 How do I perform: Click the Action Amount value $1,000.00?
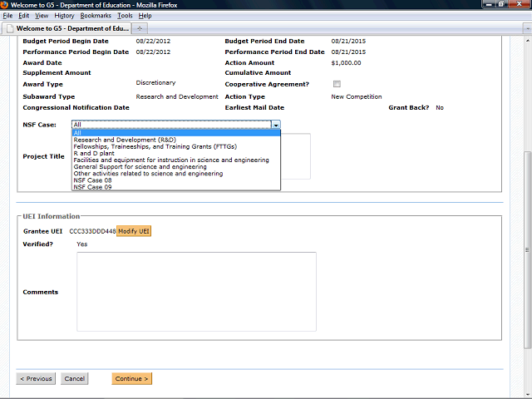point(346,63)
